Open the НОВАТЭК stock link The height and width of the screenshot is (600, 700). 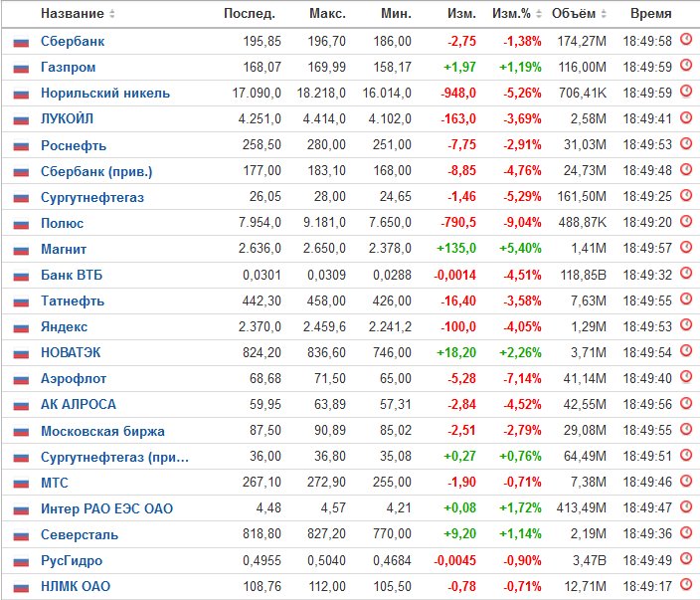71,353
